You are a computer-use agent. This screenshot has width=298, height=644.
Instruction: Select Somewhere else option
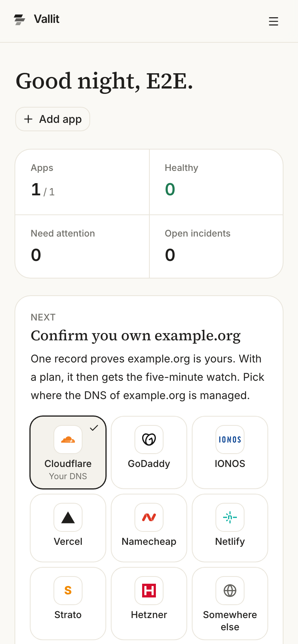click(x=230, y=604)
